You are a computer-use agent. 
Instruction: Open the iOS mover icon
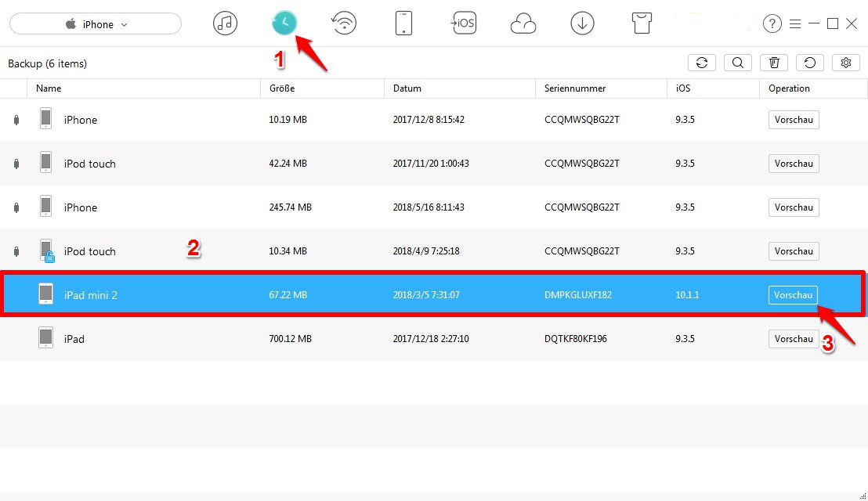click(x=463, y=23)
